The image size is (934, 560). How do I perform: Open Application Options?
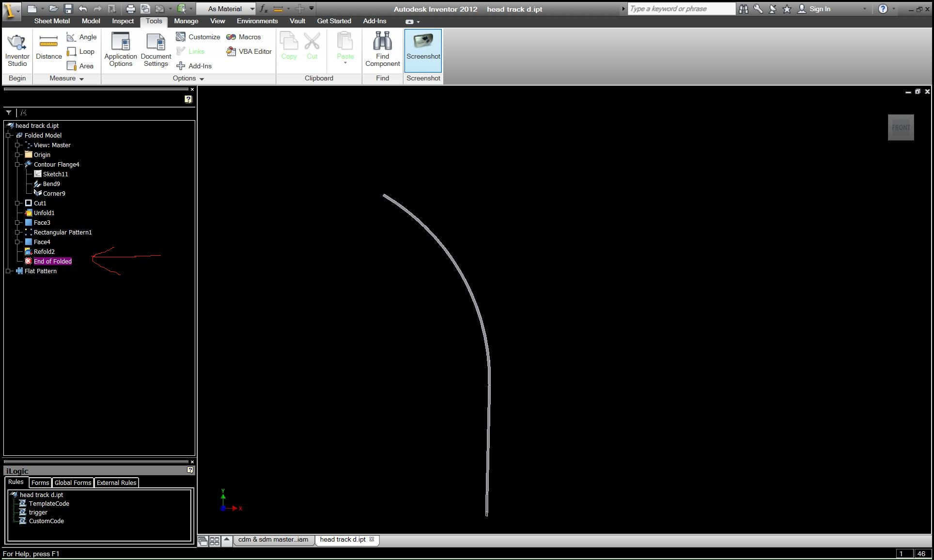[x=121, y=49]
